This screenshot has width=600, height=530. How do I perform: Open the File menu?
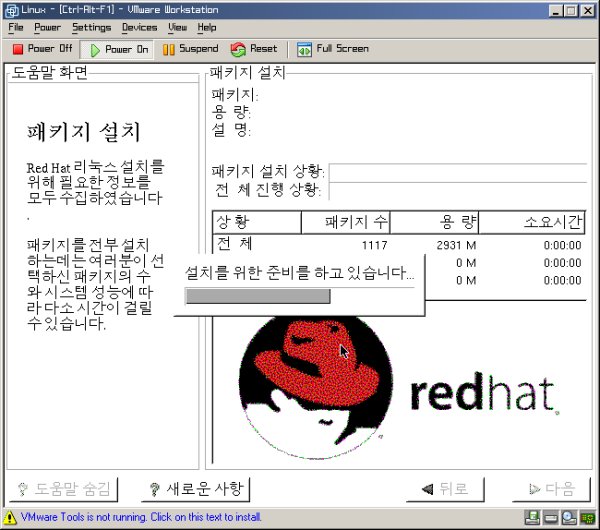pyautogui.click(x=16, y=28)
